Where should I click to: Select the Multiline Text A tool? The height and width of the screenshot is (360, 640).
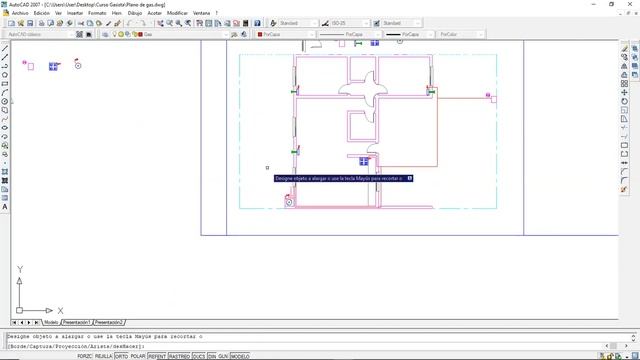[5, 207]
